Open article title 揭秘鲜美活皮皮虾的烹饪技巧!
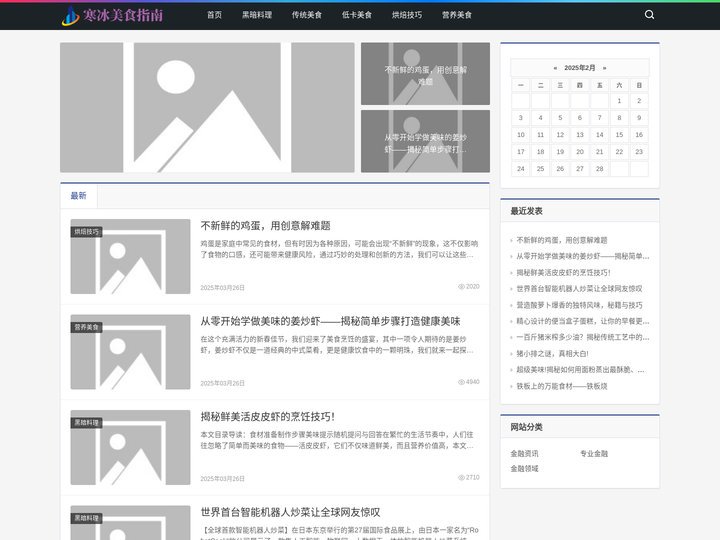 (x=268, y=416)
